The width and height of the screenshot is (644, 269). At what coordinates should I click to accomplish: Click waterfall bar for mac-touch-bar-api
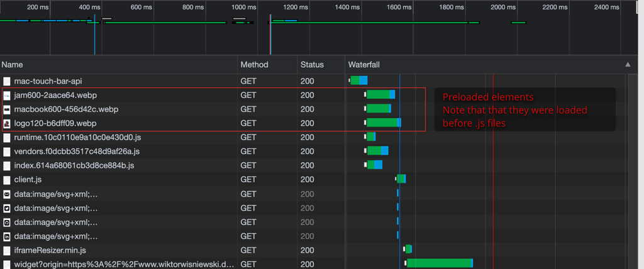(x=358, y=80)
